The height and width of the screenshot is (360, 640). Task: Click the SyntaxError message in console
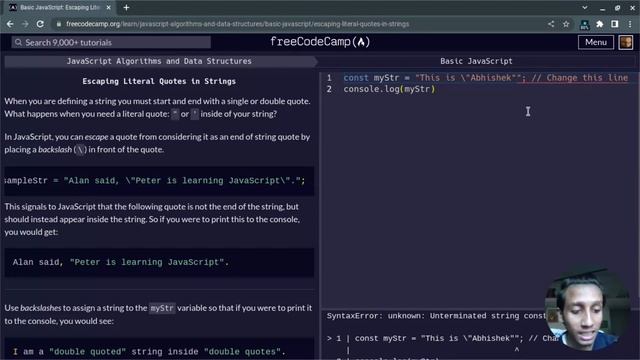coord(436,316)
